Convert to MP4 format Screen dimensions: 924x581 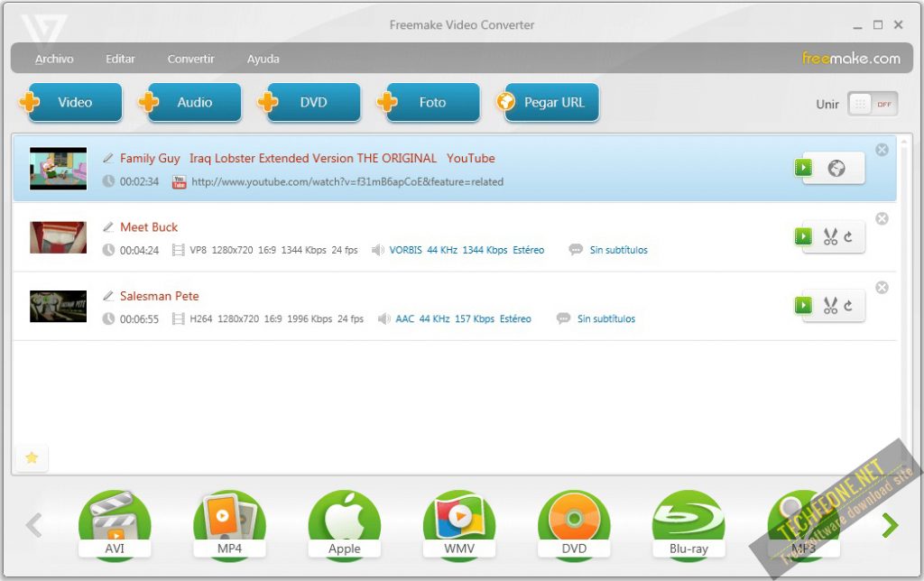[x=229, y=525]
